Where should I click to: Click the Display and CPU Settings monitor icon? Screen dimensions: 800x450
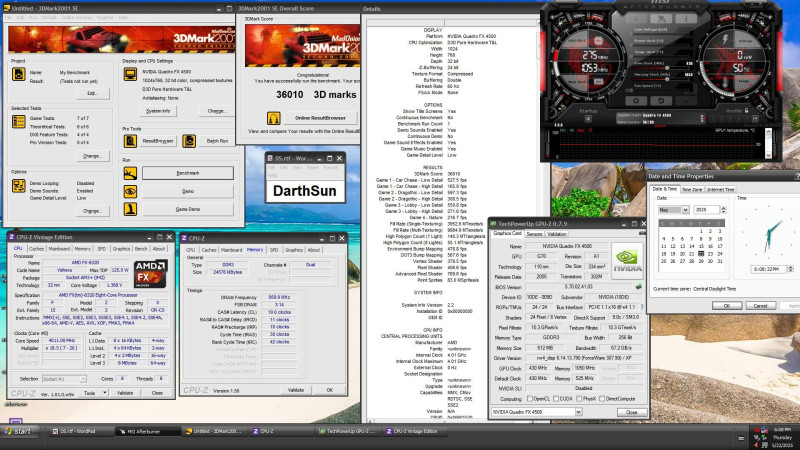(x=130, y=74)
